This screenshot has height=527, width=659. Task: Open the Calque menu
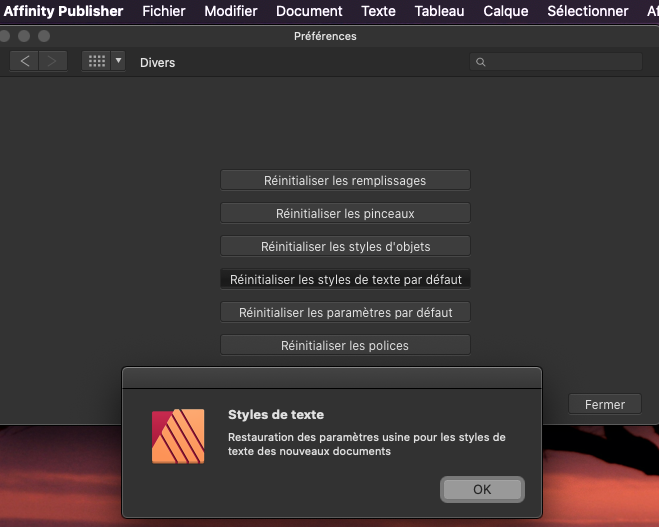coord(506,11)
